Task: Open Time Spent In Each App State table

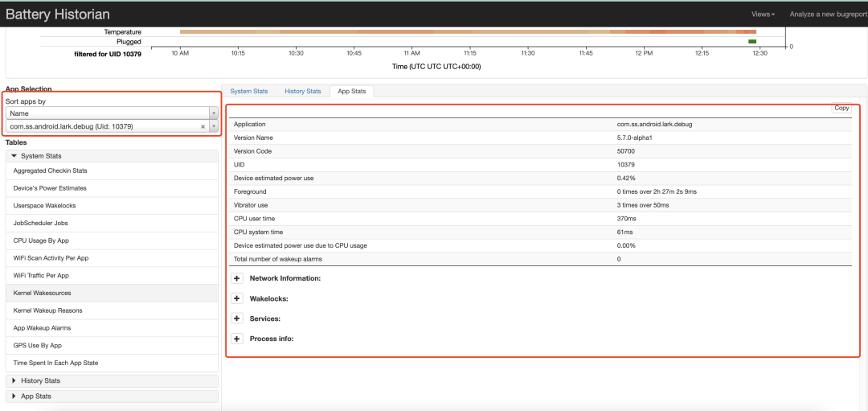Action: point(112,363)
